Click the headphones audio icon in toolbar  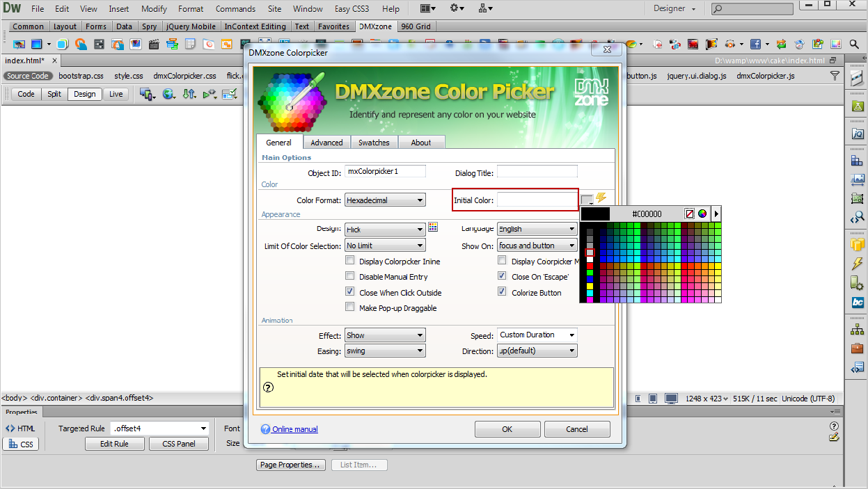pyautogui.click(x=729, y=44)
